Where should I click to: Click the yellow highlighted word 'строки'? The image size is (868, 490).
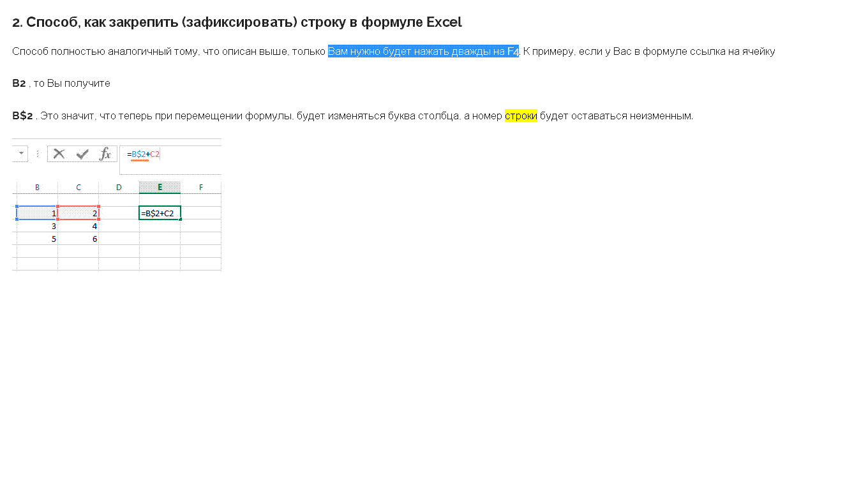[521, 115]
